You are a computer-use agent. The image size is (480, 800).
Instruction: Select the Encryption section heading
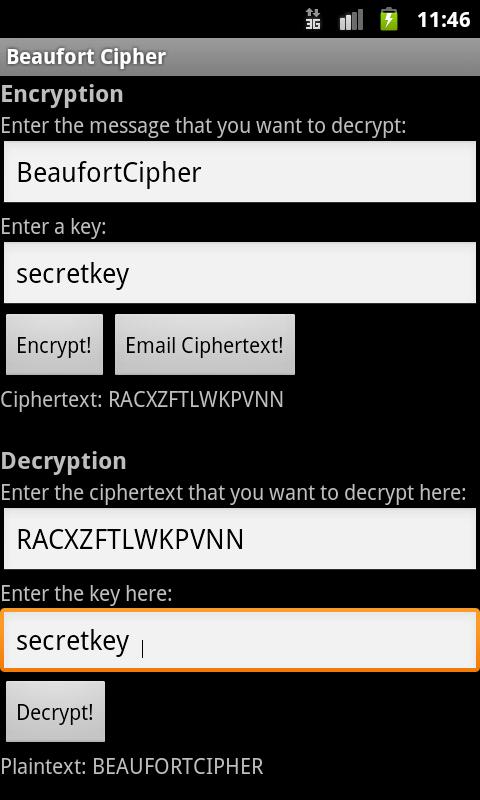click(62, 94)
